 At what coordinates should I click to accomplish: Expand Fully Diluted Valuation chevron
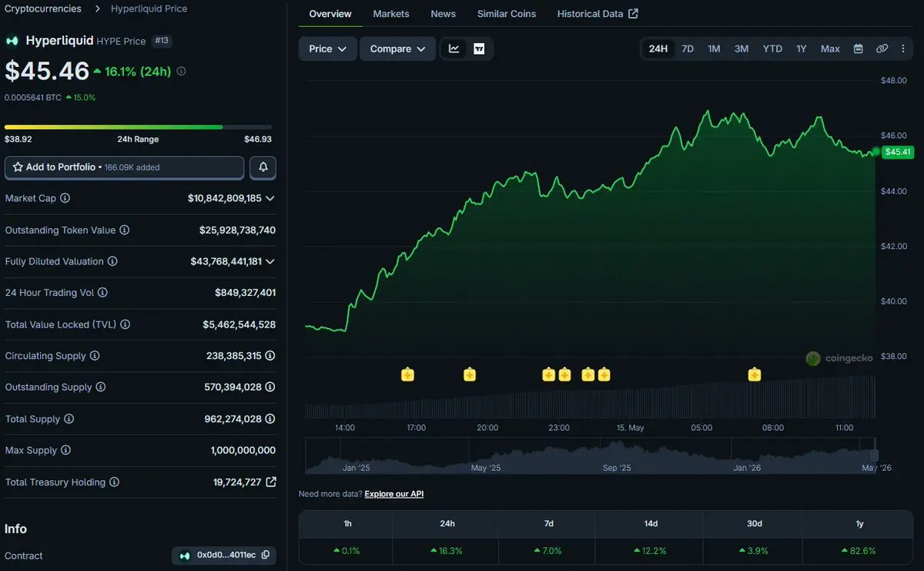click(269, 261)
